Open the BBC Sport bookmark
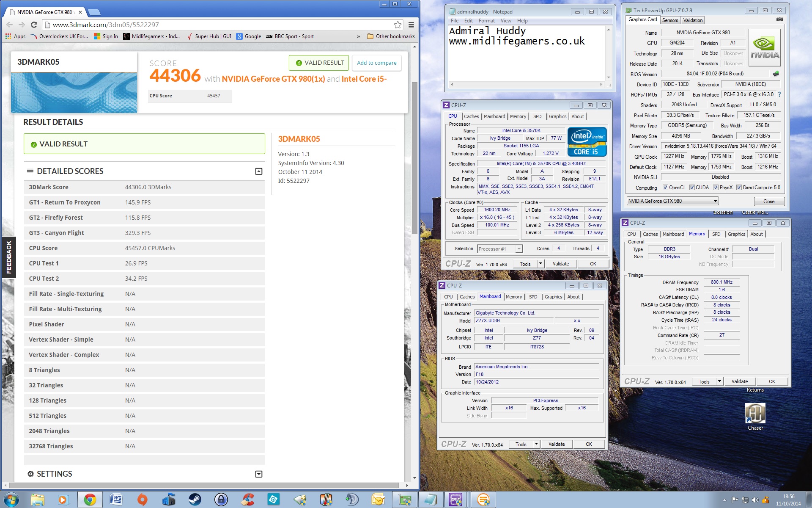812x508 pixels. (x=290, y=36)
